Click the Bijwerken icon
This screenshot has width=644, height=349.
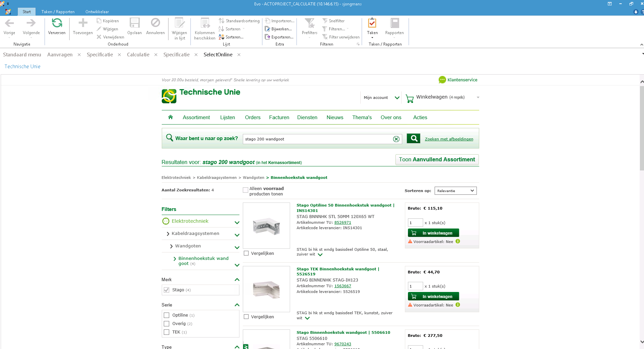pyautogui.click(x=267, y=29)
